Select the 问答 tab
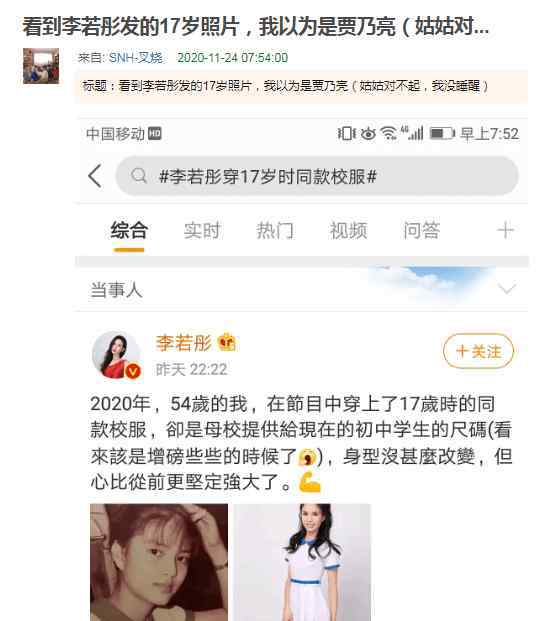The image size is (545, 621). point(421,230)
